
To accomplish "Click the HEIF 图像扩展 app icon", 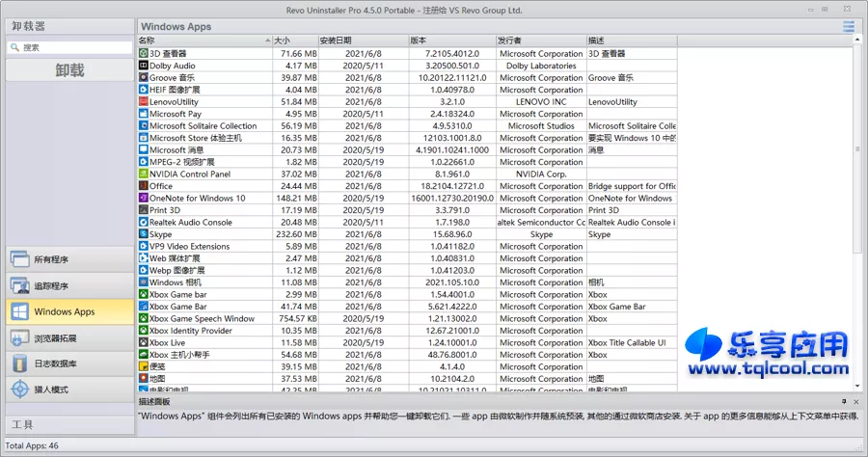I will click(x=144, y=90).
